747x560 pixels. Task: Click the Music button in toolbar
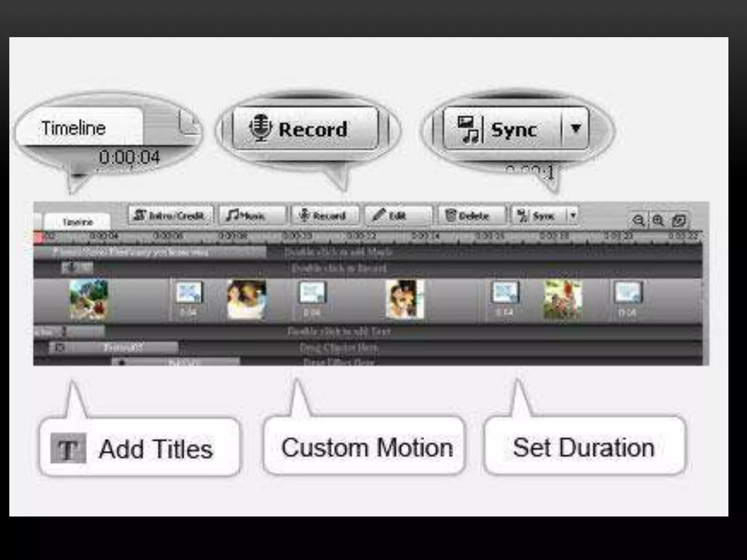(252, 215)
